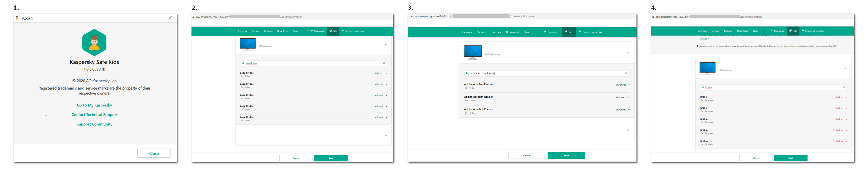Click Secure connection padlock icon in Adobe Acrobat window

coord(580,32)
